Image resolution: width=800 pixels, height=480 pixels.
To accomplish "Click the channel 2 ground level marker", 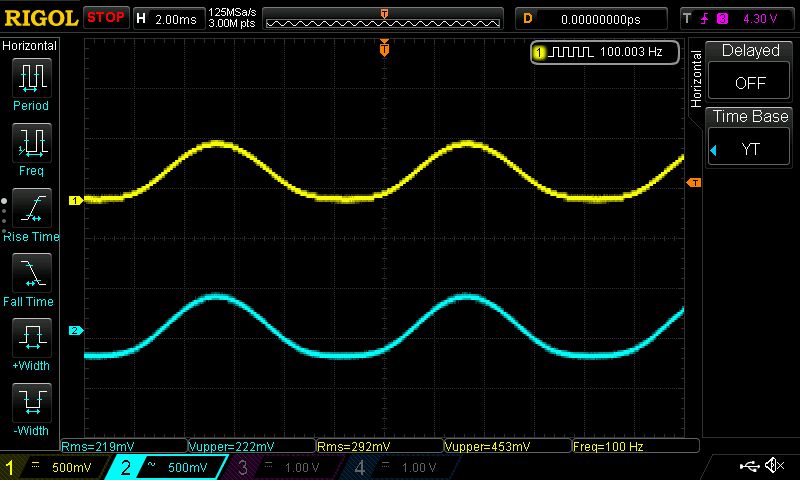I will pos(76,331).
